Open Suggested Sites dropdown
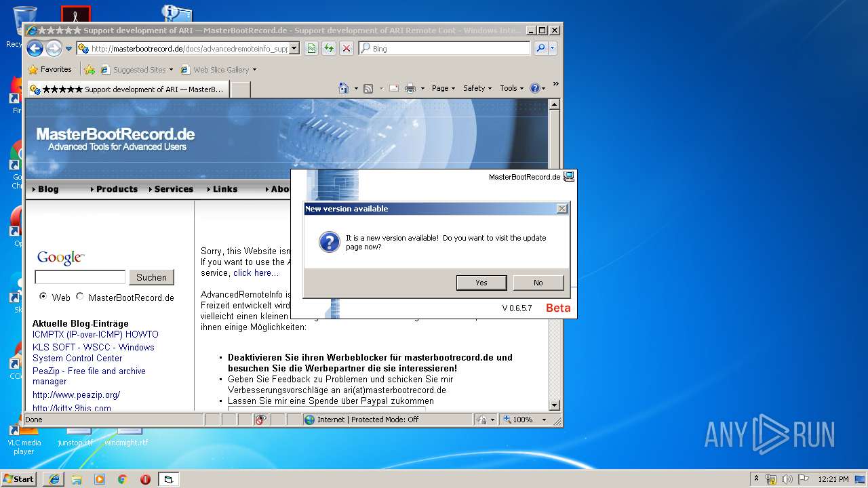 pyautogui.click(x=137, y=69)
